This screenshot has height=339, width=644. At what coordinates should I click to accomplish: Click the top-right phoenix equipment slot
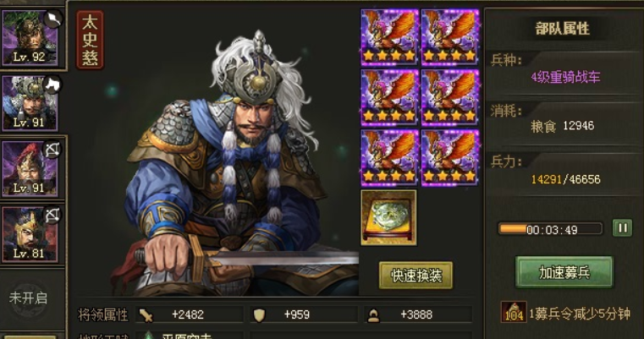[450, 37]
